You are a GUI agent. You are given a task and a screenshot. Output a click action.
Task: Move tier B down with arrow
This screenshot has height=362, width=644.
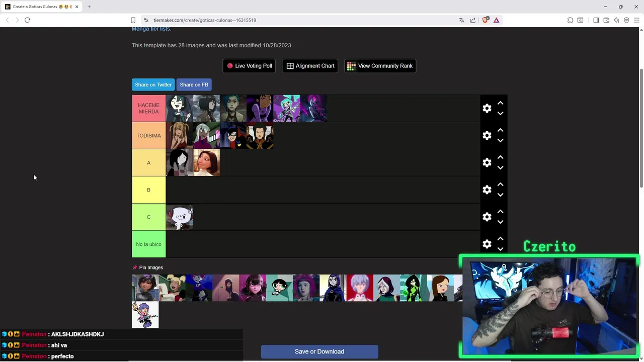point(500,195)
